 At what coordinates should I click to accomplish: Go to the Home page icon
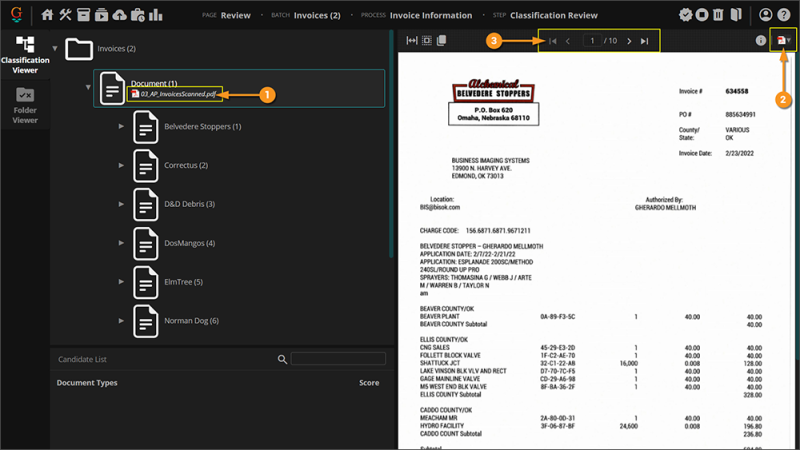coord(47,15)
